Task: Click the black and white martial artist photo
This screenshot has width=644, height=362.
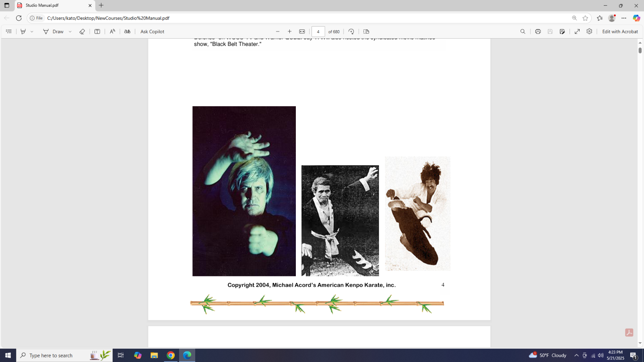Action: click(x=340, y=220)
